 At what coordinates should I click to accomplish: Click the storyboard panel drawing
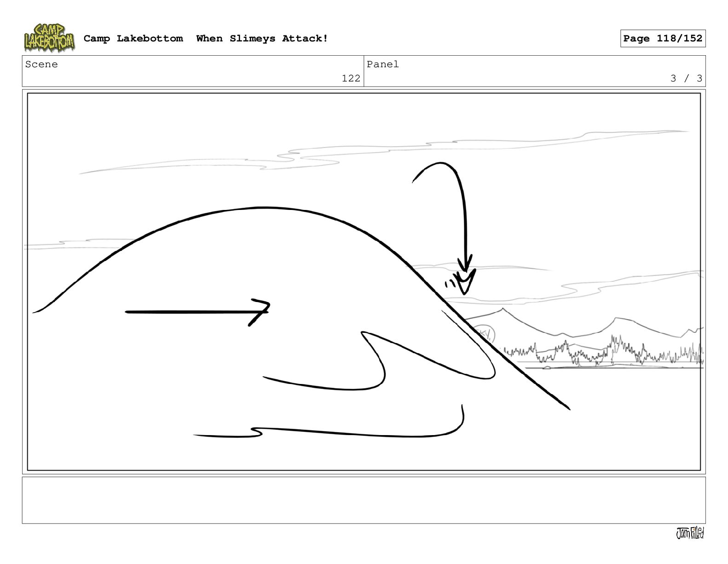tap(364, 282)
